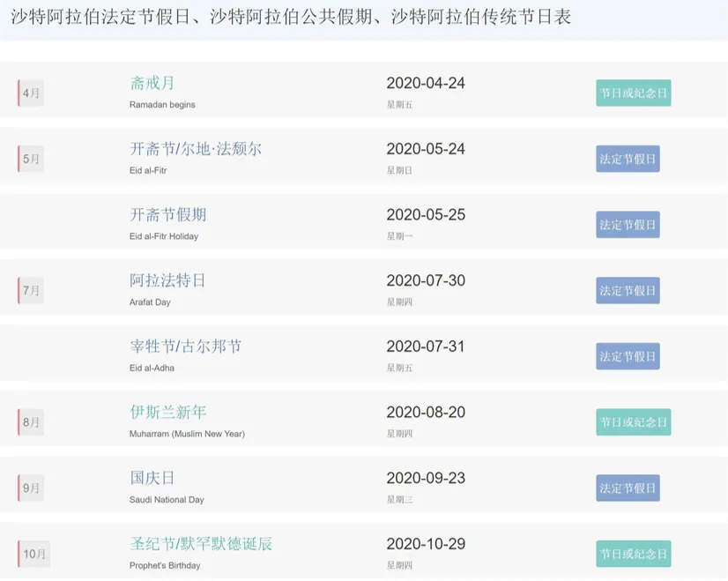Click the Arafat Day subtitle
This screenshot has width=728, height=581.
pos(150,302)
